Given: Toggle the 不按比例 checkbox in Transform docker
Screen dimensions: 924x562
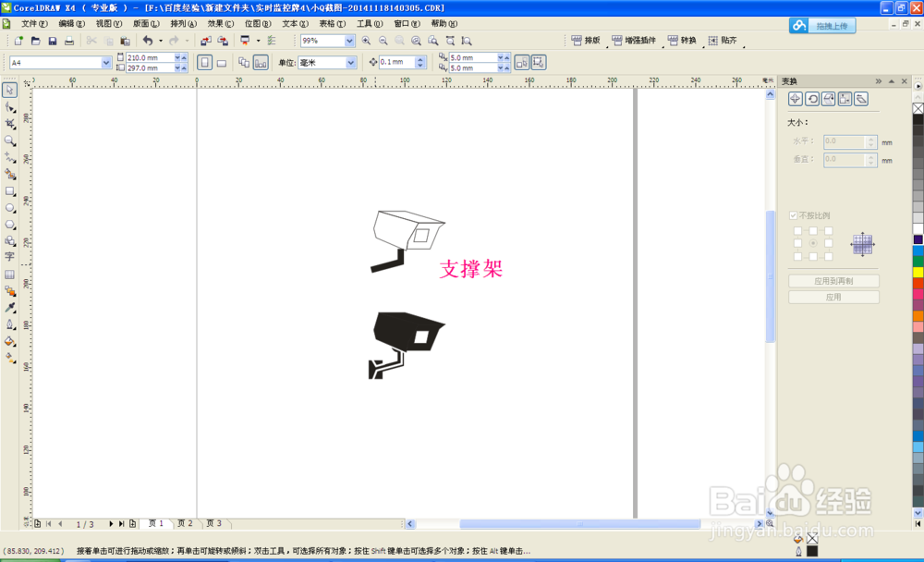Looking at the screenshot, I should pyautogui.click(x=793, y=214).
